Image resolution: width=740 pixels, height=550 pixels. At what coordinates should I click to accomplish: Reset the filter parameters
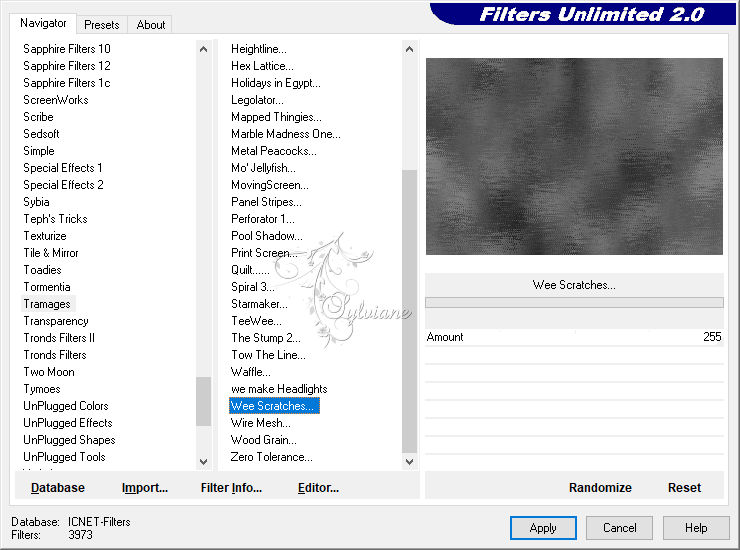[684, 488]
